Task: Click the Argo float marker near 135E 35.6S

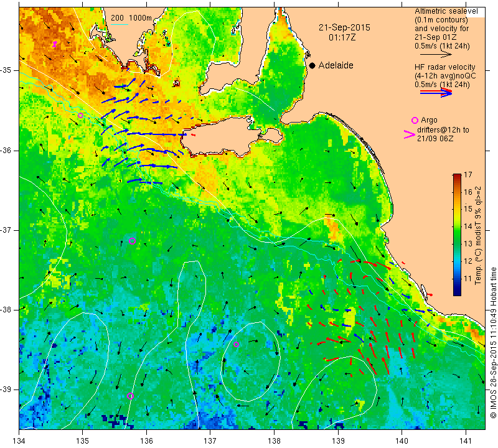Action: click(80, 115)
